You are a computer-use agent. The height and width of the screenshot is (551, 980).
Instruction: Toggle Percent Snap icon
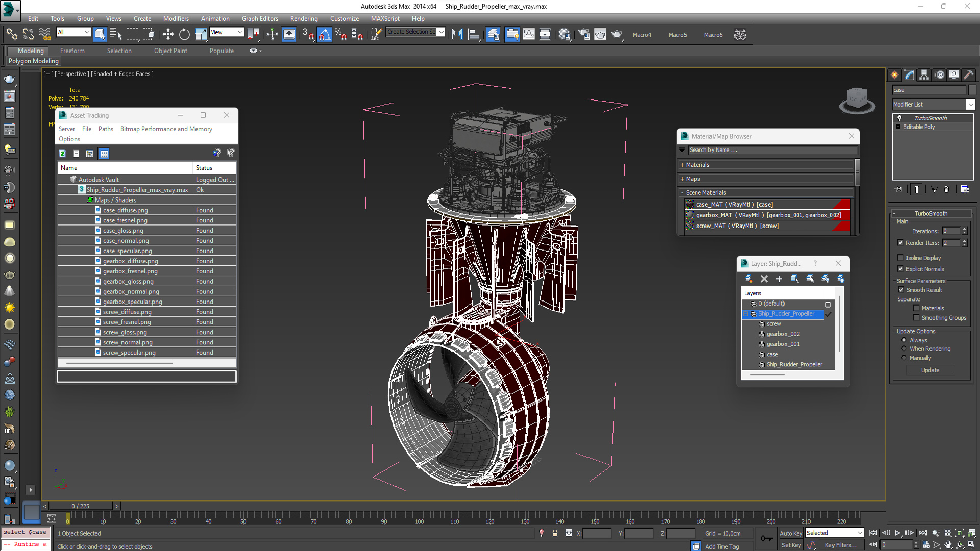(x=340, y=34)
